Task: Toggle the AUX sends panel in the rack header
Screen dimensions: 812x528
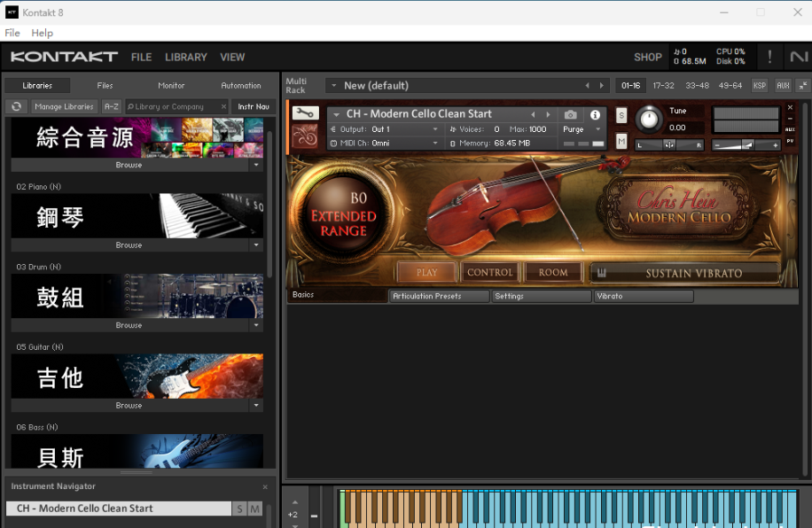Action: (x=783, y=85)
